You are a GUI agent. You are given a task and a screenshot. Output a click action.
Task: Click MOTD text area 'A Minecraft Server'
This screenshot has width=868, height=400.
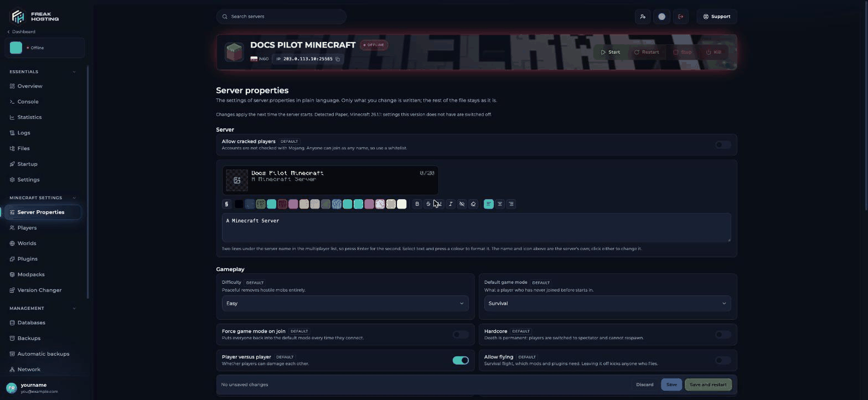coord(476,227)
